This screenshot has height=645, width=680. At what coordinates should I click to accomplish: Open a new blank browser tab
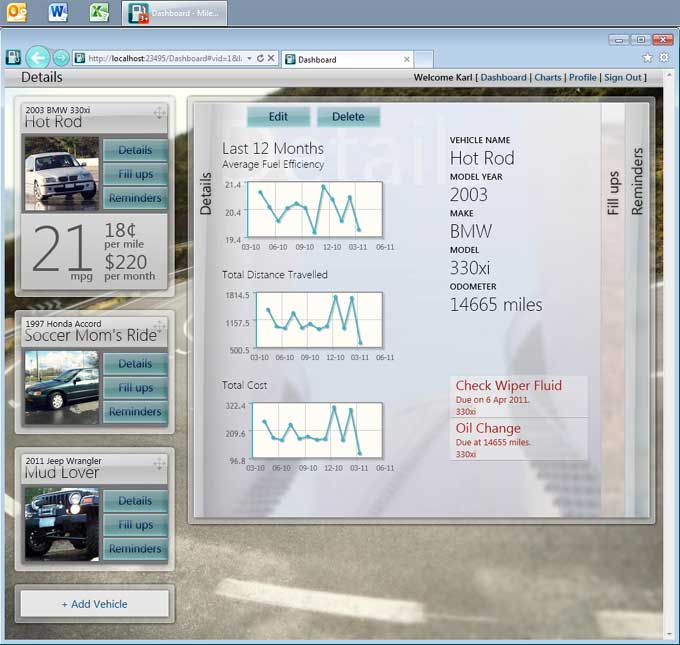[x=424, y=59]
